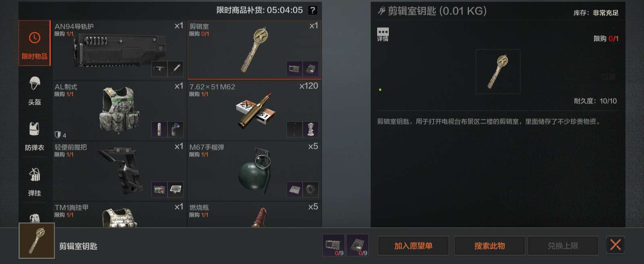Viewport: 644px width, 264px height.
Task: Click 加入愿望单 wishlist button
Action: click(413, 245)
